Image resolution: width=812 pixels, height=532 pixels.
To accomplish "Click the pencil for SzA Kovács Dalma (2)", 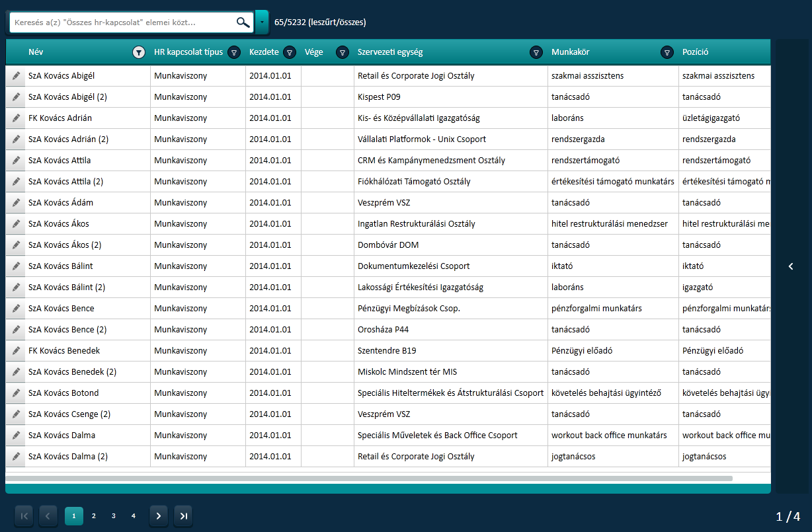I will point(16,457).
